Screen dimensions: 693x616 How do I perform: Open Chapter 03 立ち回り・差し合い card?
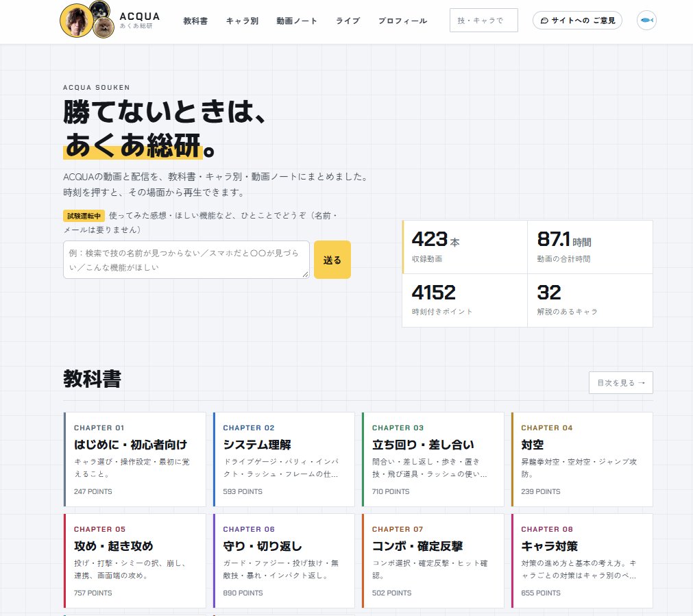click(x=433, y=460)
